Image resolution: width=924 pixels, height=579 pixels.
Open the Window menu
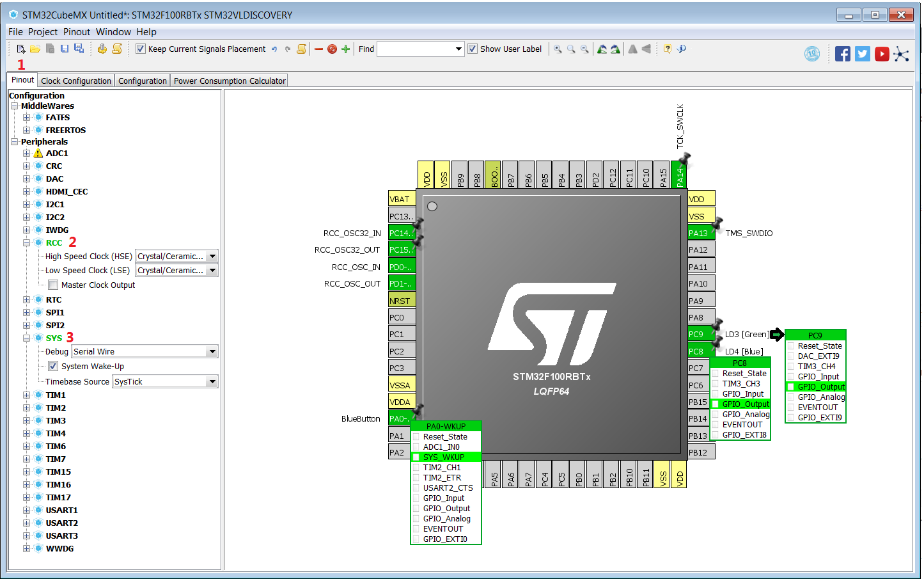click(x=113, y=32)
